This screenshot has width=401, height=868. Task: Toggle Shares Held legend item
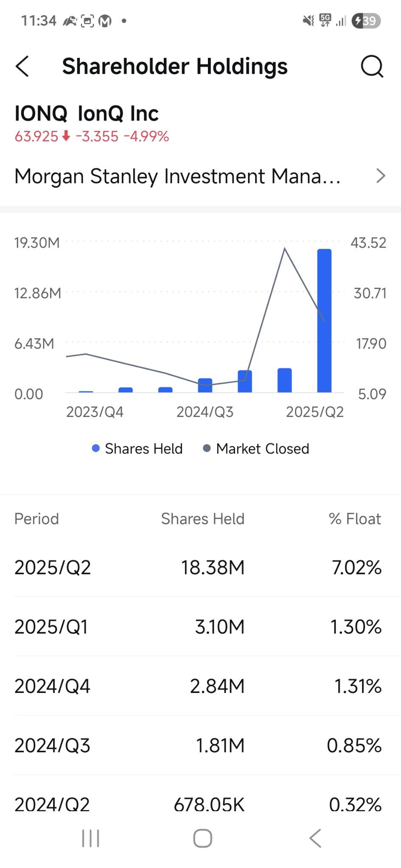click(137, 448)
